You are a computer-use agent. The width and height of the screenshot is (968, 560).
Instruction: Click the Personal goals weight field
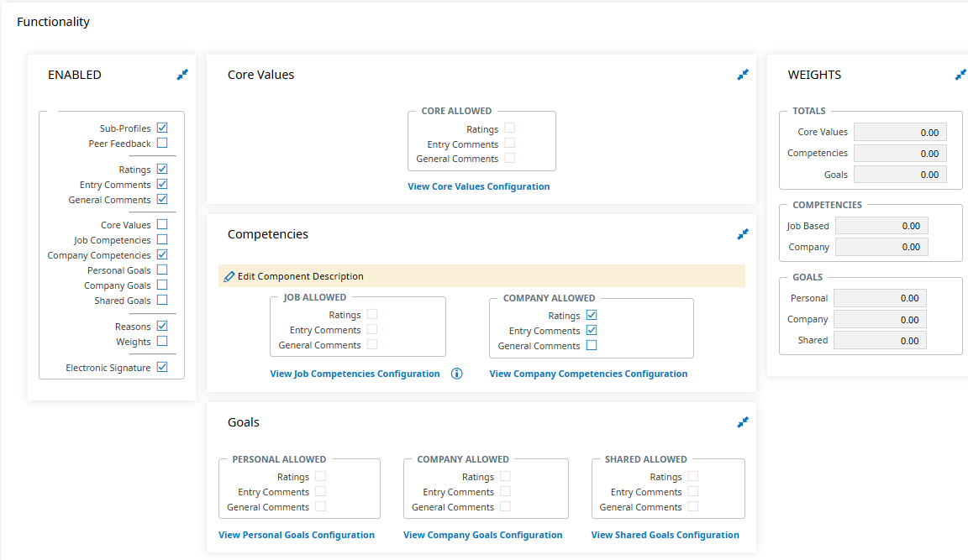pyautogui.click(x=880, y=298)
